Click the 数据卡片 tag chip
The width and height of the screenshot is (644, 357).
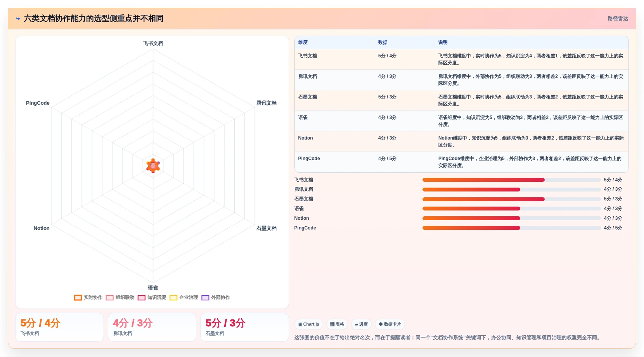coord(390,324)
